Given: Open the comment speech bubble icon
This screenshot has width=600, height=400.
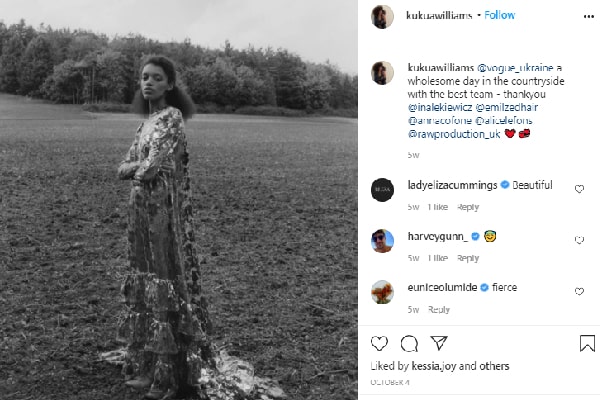Looking at the screenshot, I should point(409,344).
